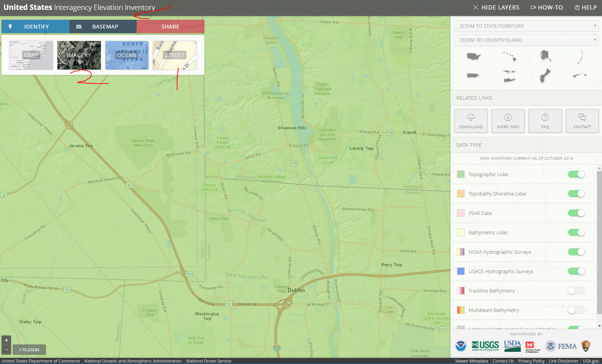Select the Ocean basemap thumbnail
The height and width of the screenshot is (364, 602).
pos(127,55)
